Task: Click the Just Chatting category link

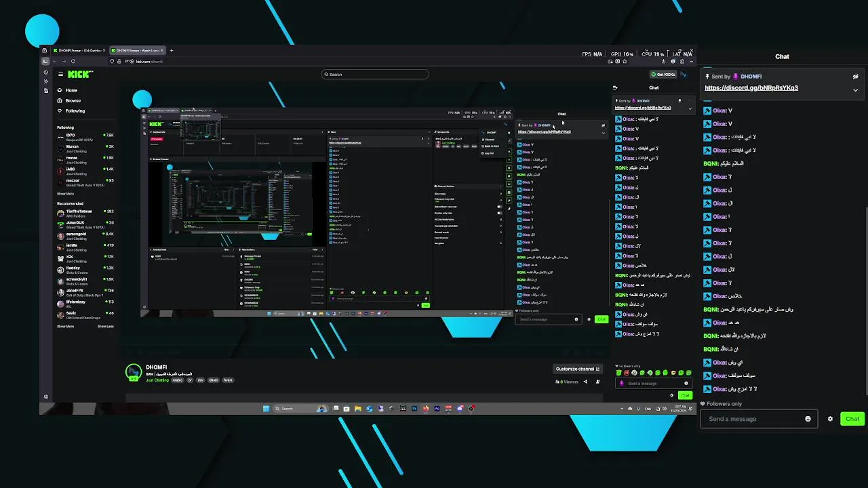Action: [157, 380]
